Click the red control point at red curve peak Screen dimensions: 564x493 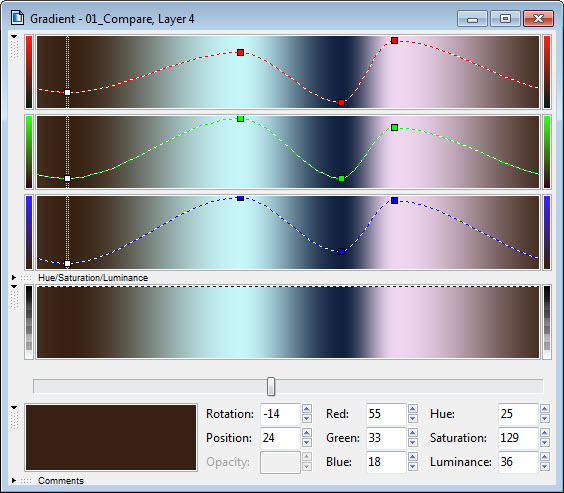click(x=394, y=41)
